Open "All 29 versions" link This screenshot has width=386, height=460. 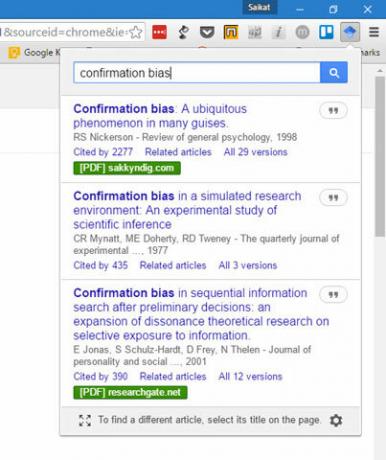tap(255, 152)
